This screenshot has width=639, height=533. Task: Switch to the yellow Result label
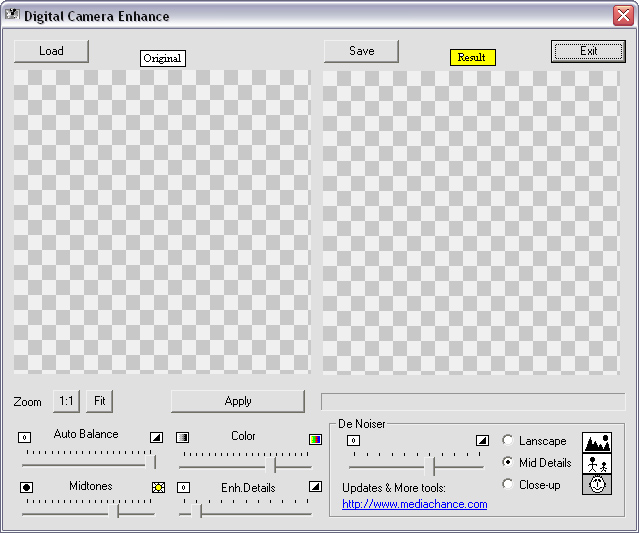[x=472, y=58]
